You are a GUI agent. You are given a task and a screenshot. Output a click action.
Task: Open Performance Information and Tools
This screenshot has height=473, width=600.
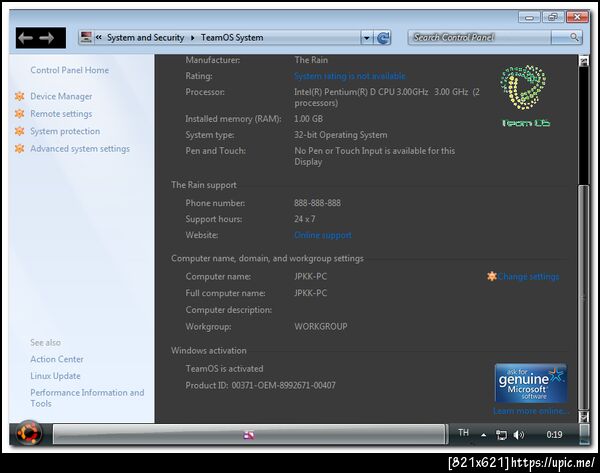point(87,398)
